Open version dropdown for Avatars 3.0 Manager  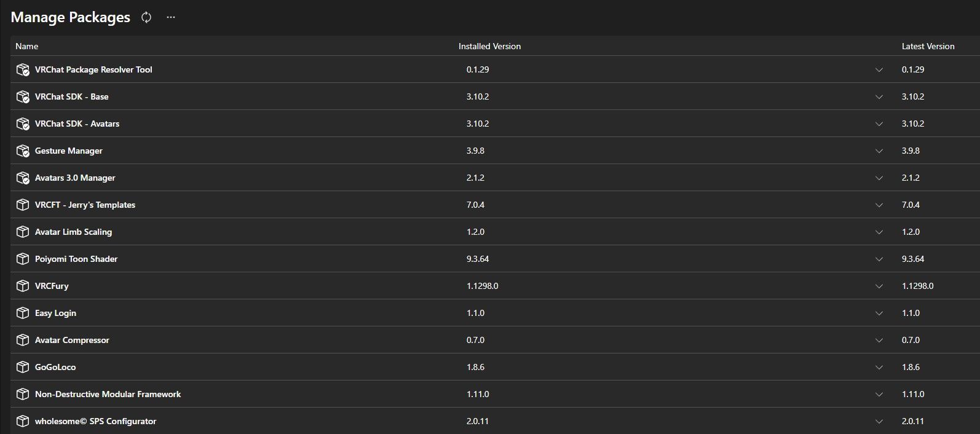point(879,178)
